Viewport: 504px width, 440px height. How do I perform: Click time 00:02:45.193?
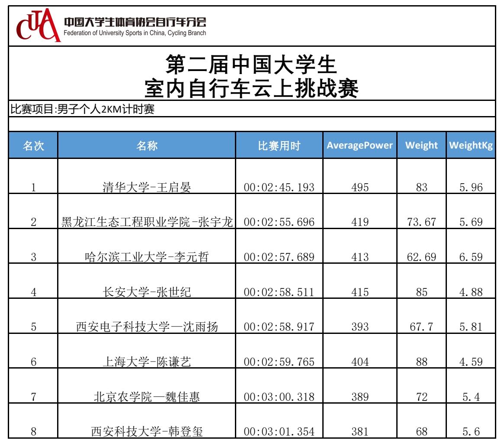tap(279, 188)
